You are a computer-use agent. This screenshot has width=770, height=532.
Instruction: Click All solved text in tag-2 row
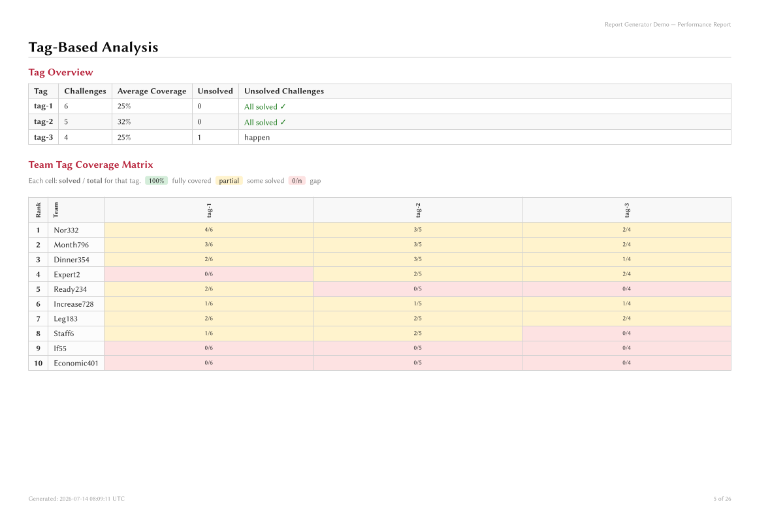[x=265, y=122]
